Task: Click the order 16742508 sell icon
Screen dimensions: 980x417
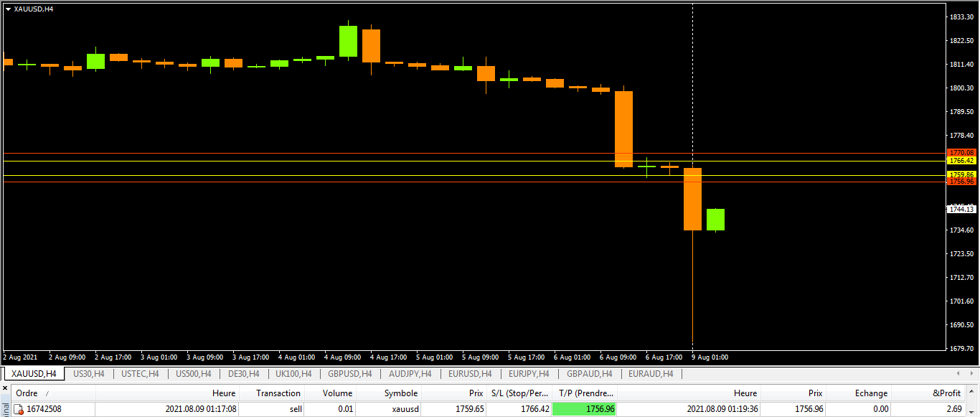Action: pyautogui.click(x=19, y=409)
